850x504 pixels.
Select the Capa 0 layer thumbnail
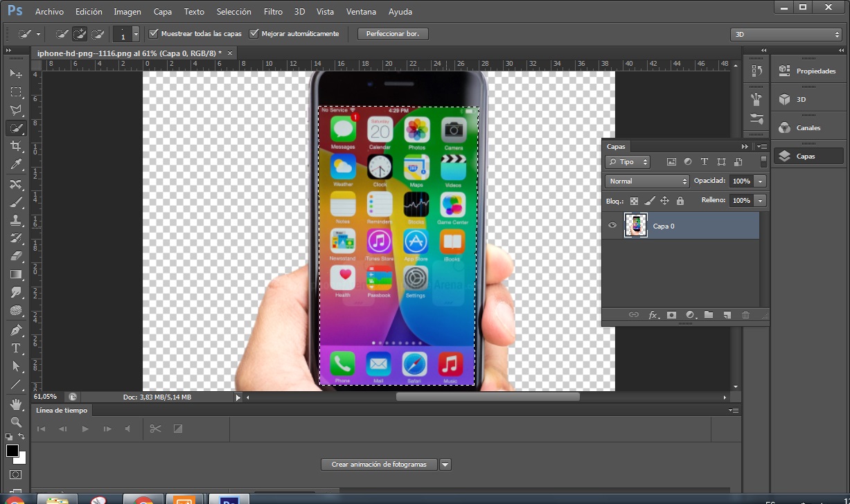click(636, 226)
